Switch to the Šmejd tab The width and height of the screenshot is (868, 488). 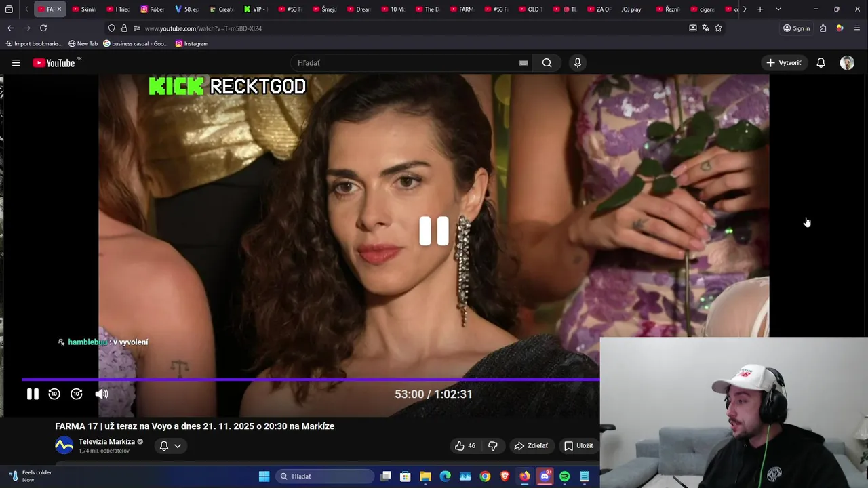[325, 9]
